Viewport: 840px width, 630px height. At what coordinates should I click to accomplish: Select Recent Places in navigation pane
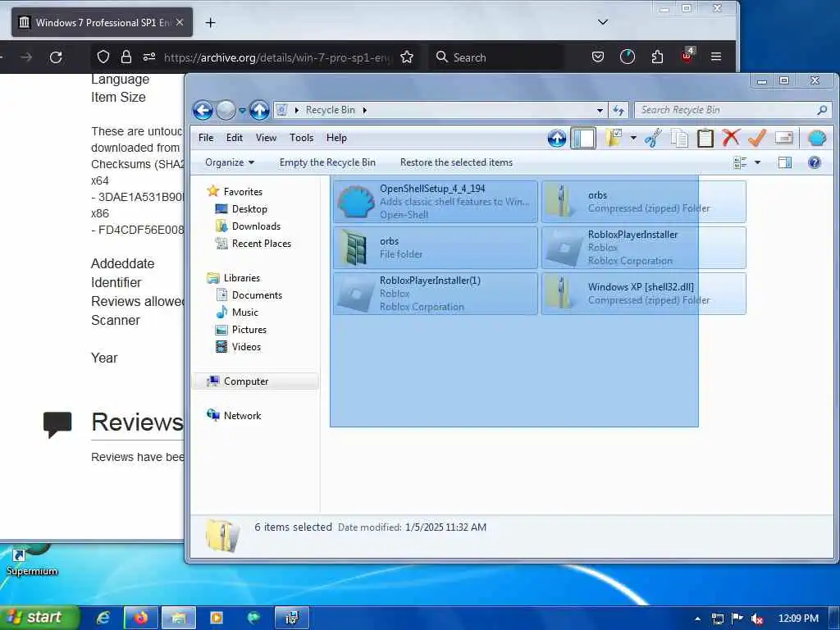261,243
